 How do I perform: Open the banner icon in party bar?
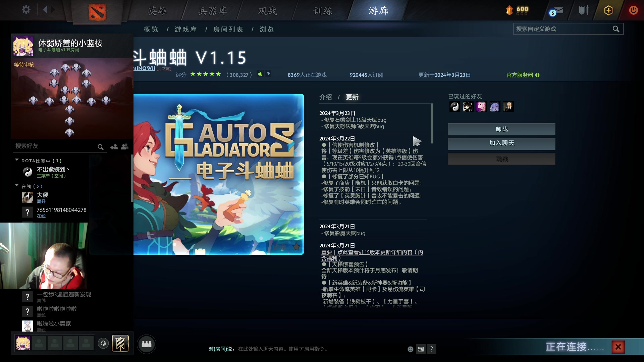[120, 343]
